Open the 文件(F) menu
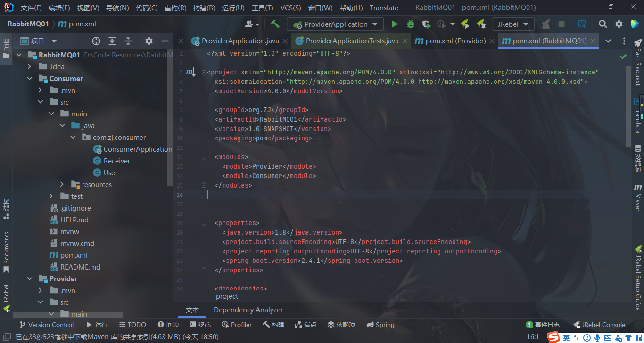Viewport: 644px width, 343px height. coord(31,8)
